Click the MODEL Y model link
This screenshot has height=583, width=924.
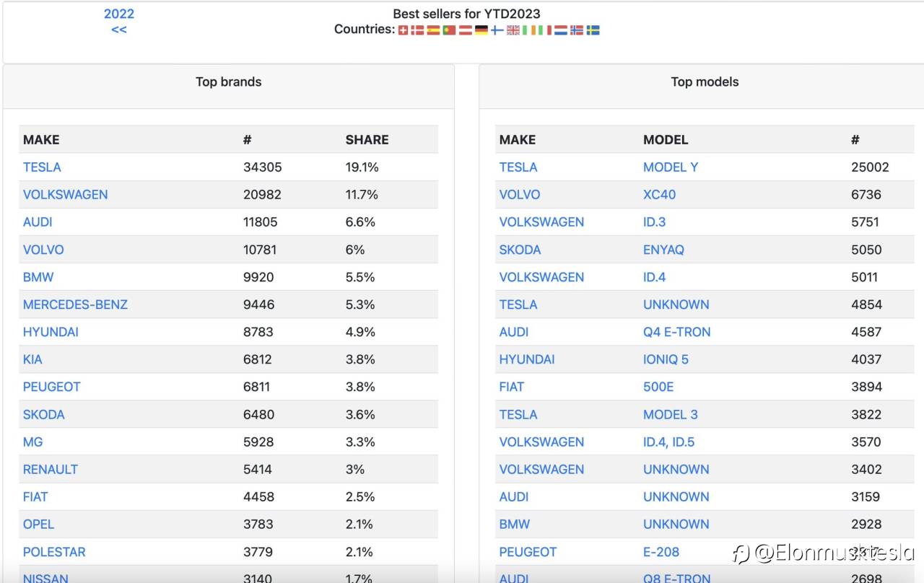(x=671, y=167)
